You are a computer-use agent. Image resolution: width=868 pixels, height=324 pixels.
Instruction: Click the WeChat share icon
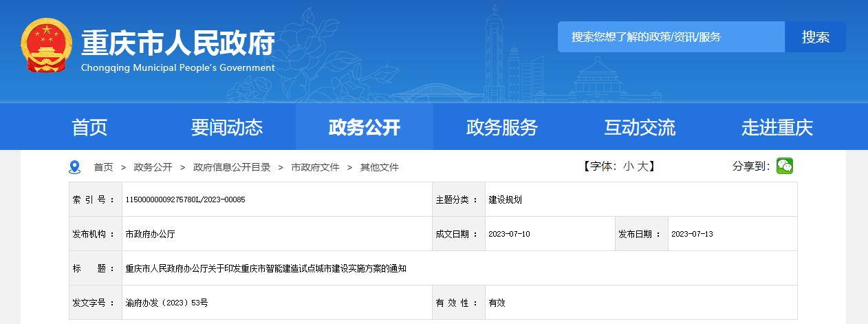784,166
